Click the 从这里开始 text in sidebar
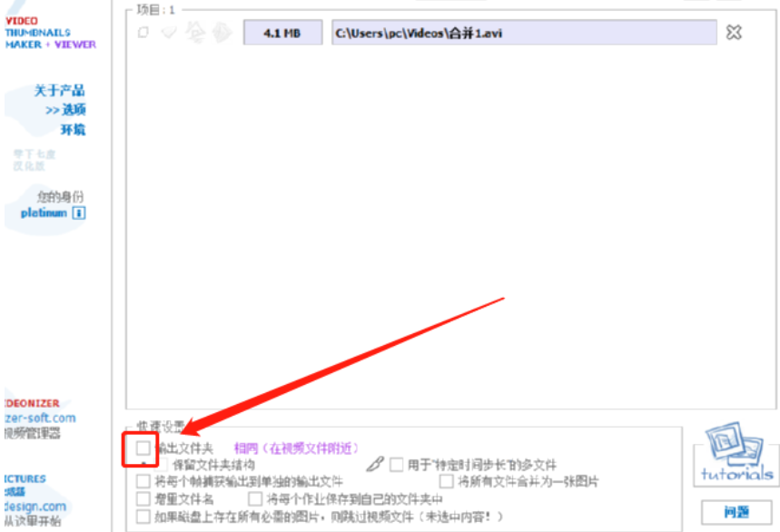Image resolution: width=780 pixels, height=532 pixels. tap(33, 521)
